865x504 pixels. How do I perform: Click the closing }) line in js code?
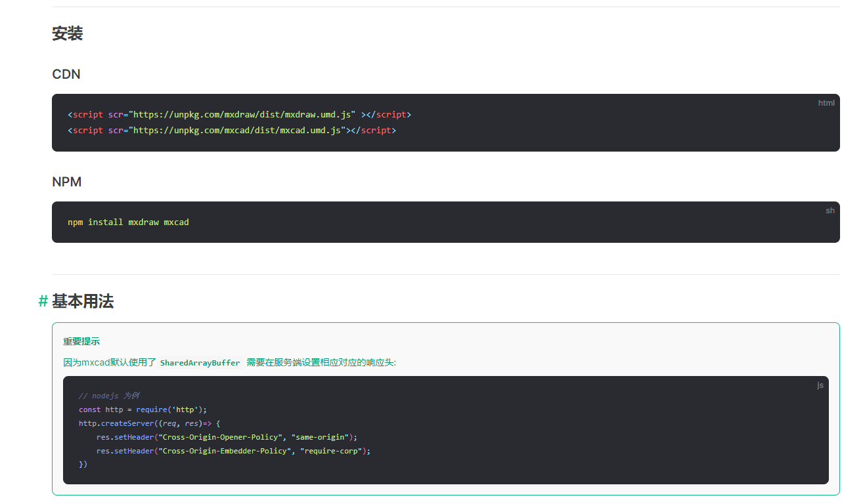(x=83, y=465)
